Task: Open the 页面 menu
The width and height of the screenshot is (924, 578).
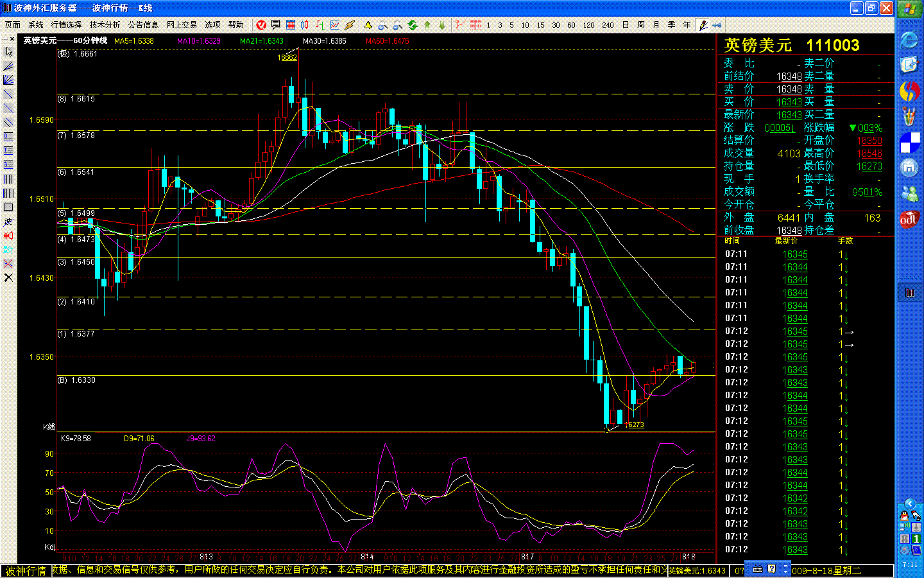Action: pyautogui.click(x=13, y=25)
